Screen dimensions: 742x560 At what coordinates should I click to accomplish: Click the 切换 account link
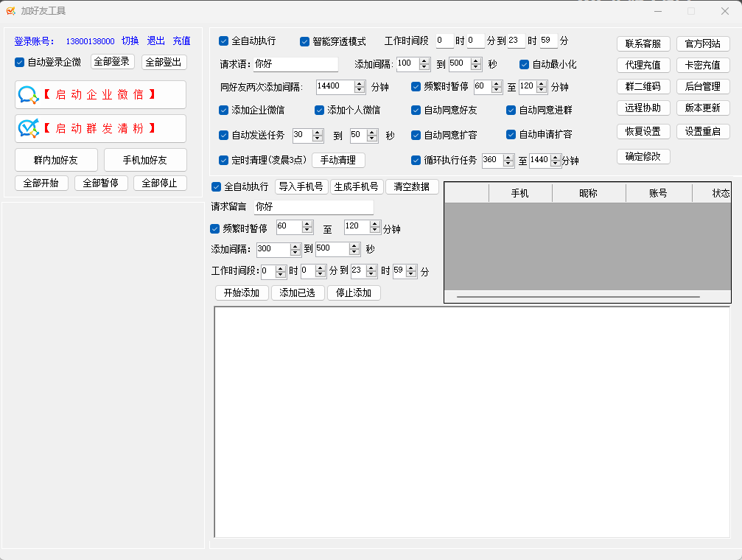coord(130,41)
